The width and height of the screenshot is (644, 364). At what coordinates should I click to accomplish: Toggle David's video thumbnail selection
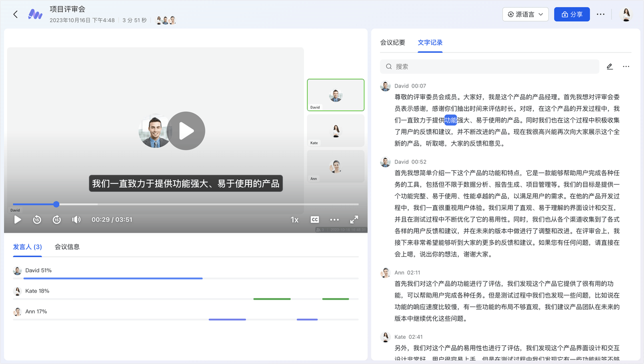[x=336, y=95]
